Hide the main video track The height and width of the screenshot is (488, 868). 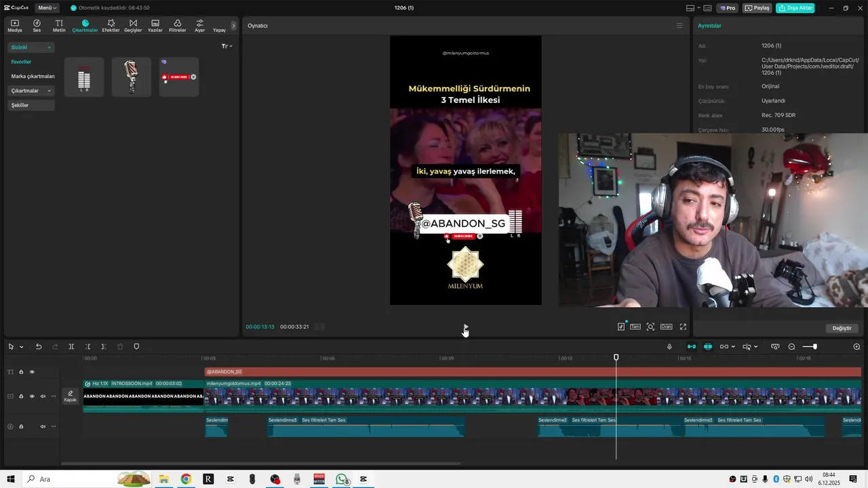pos(32,396)
